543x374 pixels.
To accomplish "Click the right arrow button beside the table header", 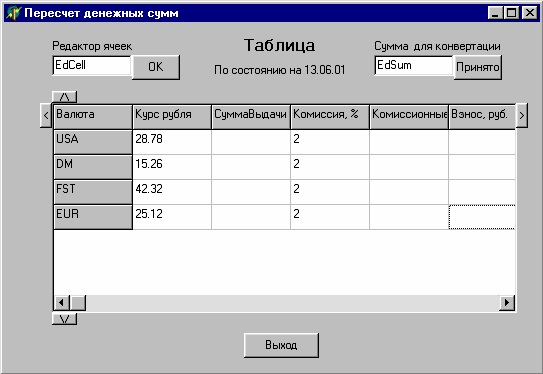I will [522, 115].
